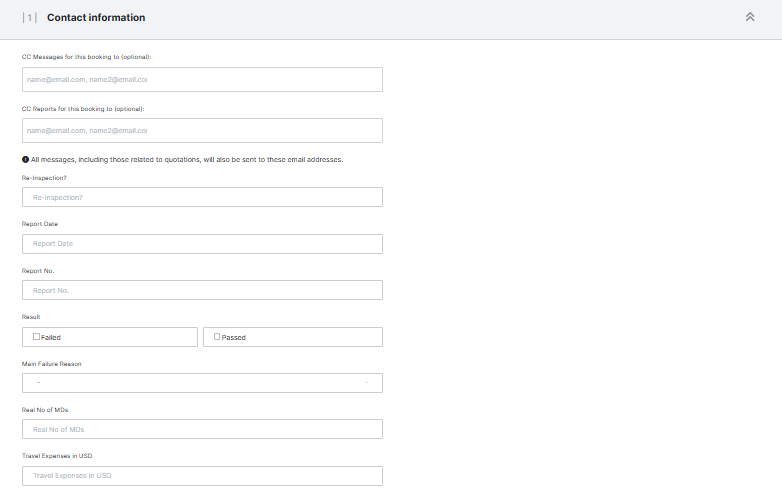Image resolution: width=782 pixels, height=500 pixels.
Task: Click the Result field label
Action: (x=31, y=317)
